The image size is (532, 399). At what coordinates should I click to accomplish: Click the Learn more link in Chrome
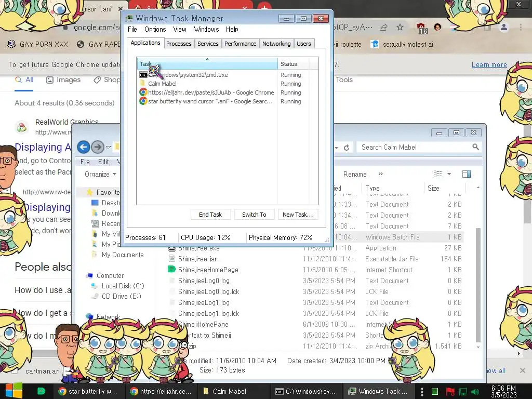pos(489,65)
